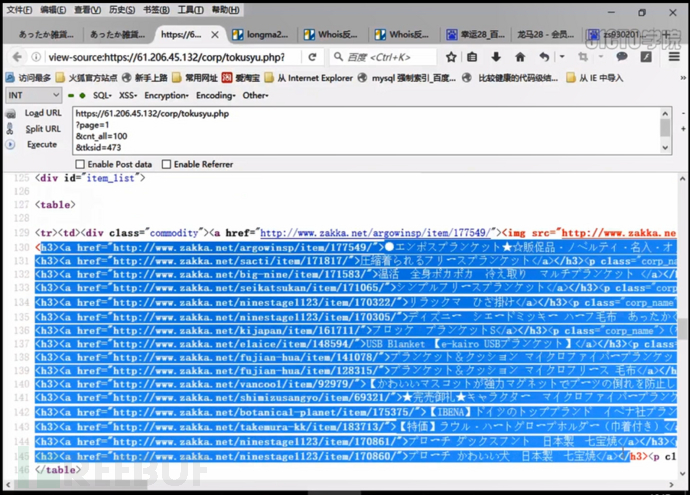Open the hamburger main menu
The width and height of the screenshot is (690, 495).
[x=674, y=57]
